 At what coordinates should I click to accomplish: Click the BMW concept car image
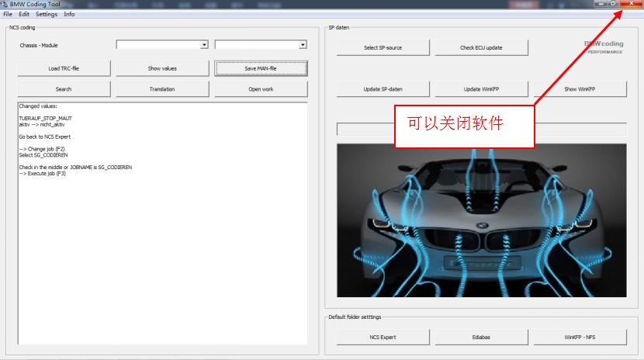pos(481,220)
